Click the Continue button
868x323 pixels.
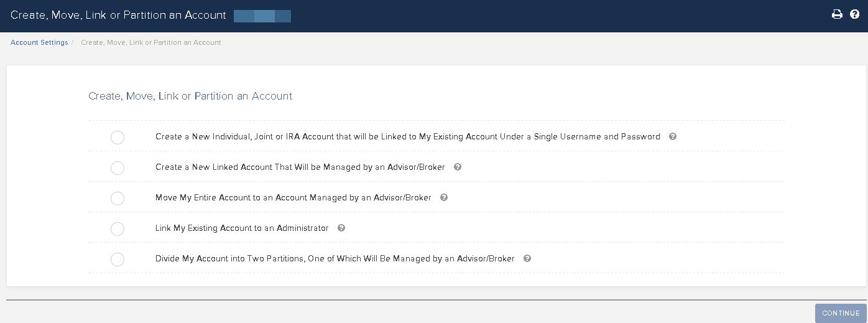point(841,313)
